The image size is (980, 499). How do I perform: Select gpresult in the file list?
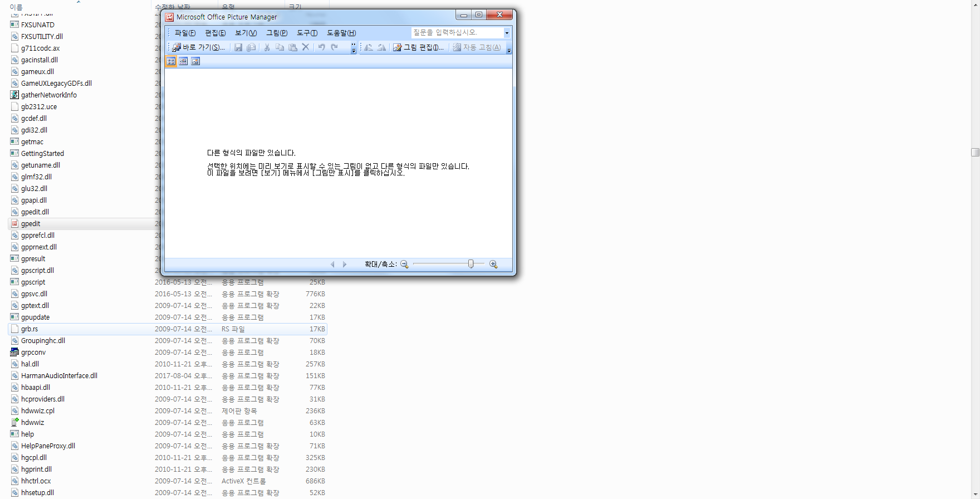tap(33, 259)
